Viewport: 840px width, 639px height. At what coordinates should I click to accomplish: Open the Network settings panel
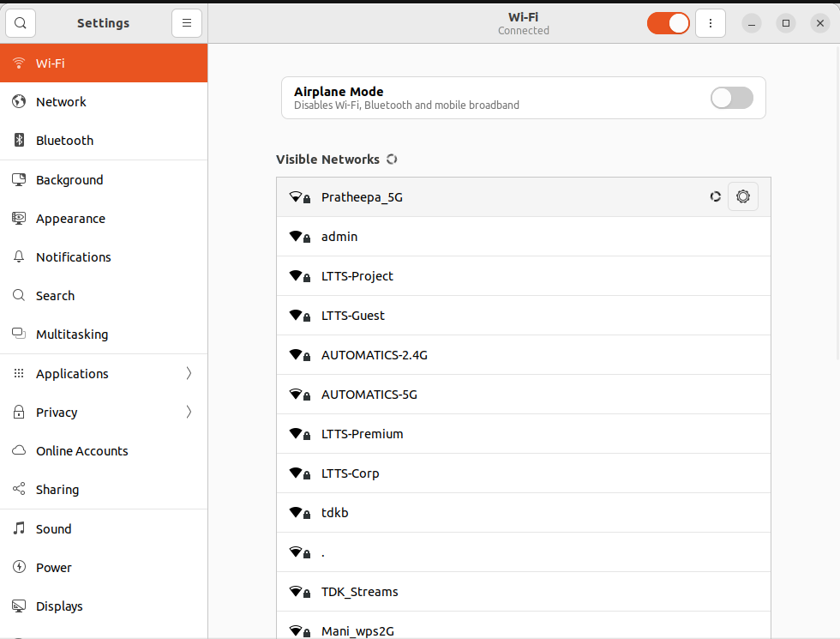(x=61, y=102)
